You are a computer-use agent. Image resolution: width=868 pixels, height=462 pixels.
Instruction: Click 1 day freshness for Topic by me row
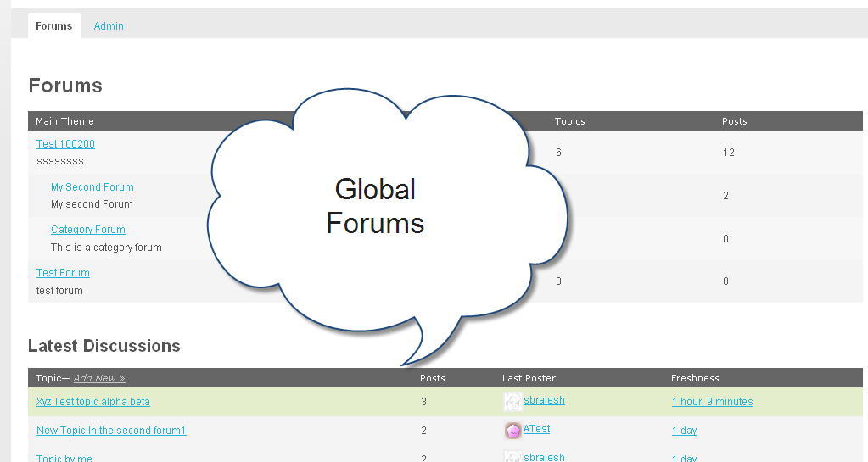(684, 458)
